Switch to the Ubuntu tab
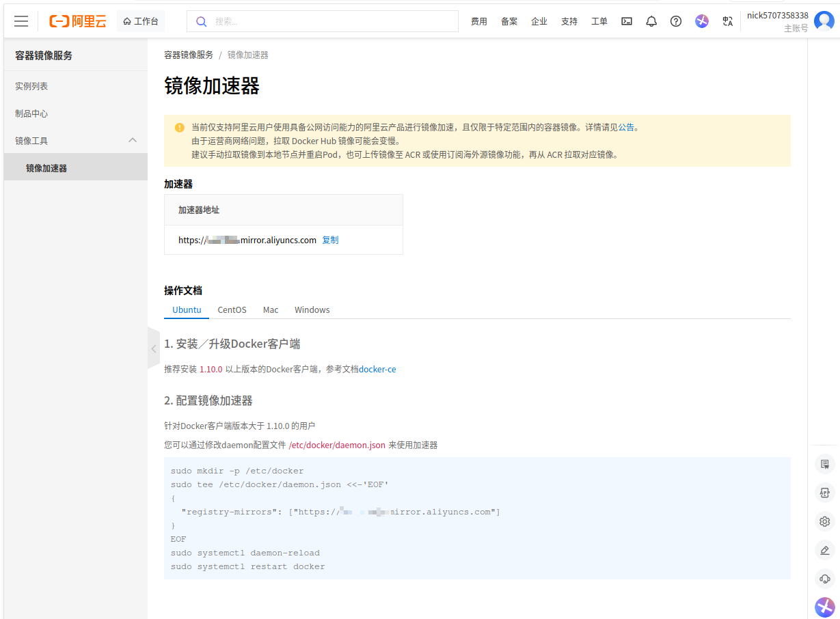The height and width of the screenshot is (619, 840). click(187, 309)
